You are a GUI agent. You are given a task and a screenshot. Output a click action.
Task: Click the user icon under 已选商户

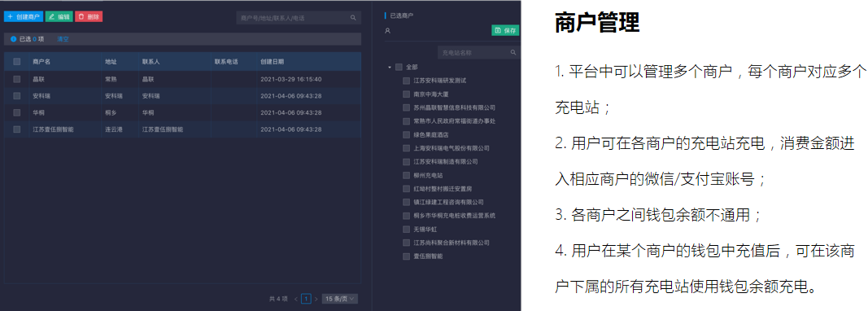[x=387, y=31]
